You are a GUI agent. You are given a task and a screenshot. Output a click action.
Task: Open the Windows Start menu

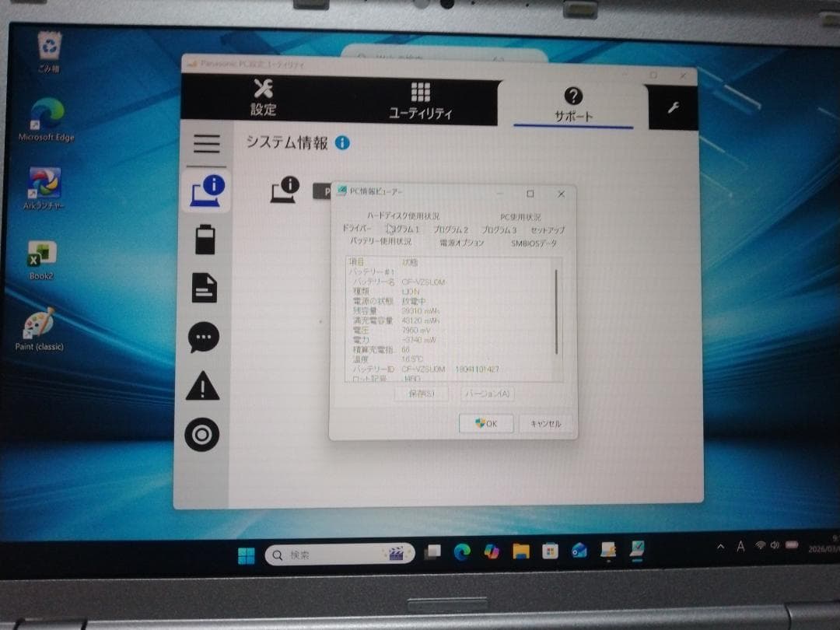coord(247,555)
